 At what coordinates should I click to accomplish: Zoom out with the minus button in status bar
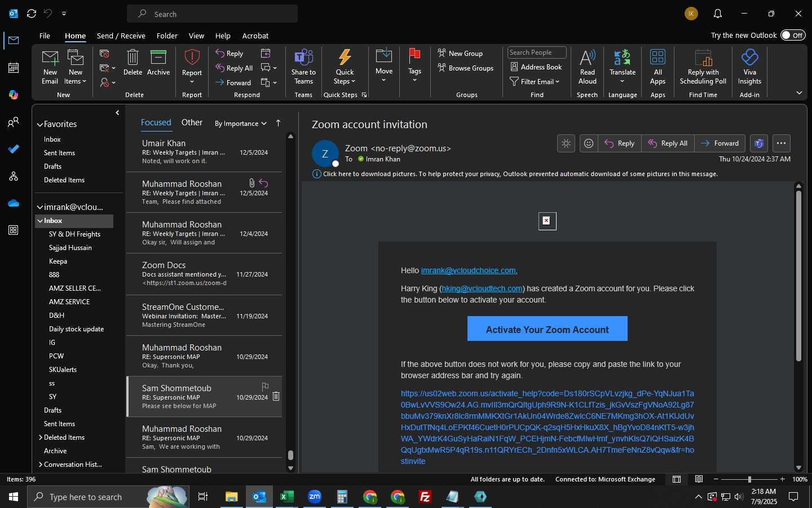(x=716, y=479)
